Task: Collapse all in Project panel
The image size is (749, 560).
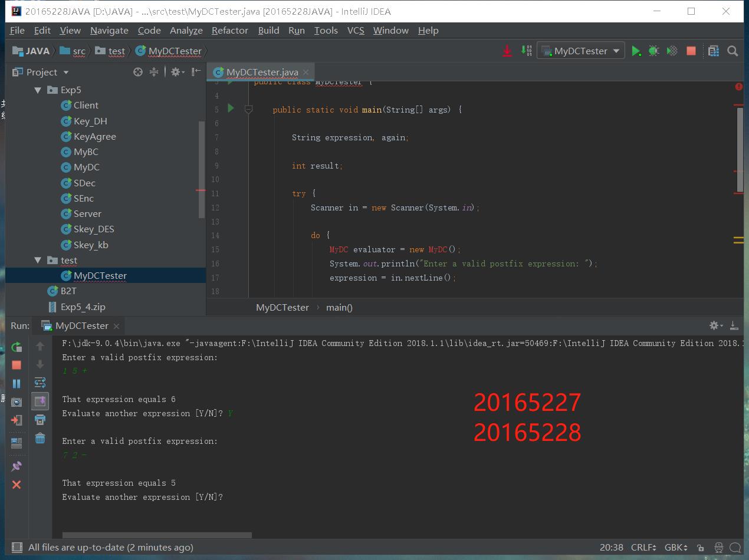Action: pyautogui.click(x=154, y=72)
